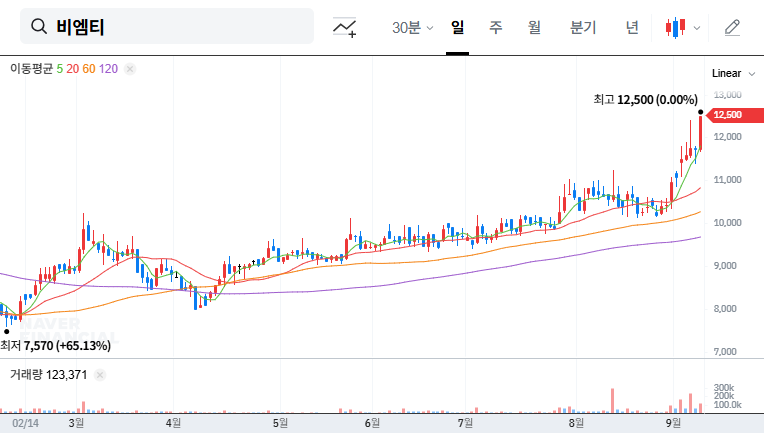Image resolution: width=764 pixels, height=433 pixels.
Task: Select the 분기 quarterly tab
Action: point(582,27)
